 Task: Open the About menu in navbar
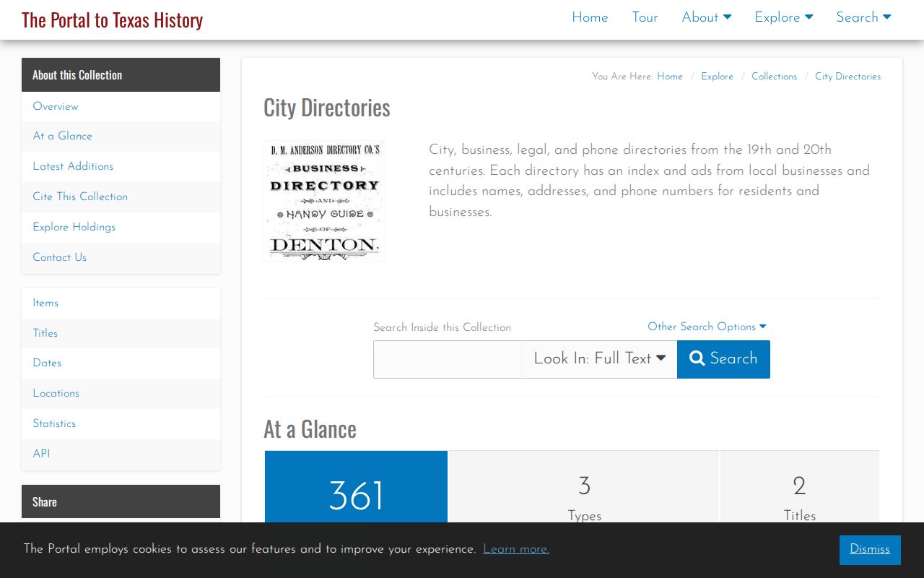pyautogui.click(x=707, y=17)
